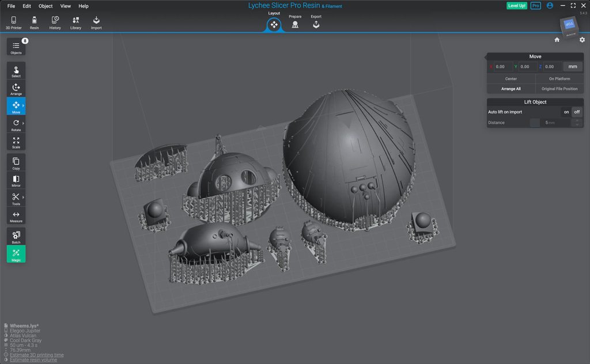The width and height of the screenshot is (590, 364).
Task: Open the View menu
Action: 66,6
